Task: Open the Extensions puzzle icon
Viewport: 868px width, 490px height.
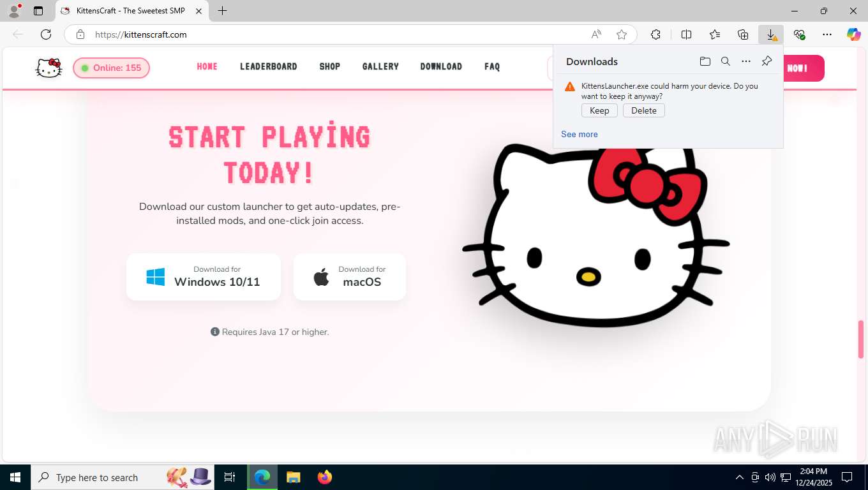Action: 655,34
